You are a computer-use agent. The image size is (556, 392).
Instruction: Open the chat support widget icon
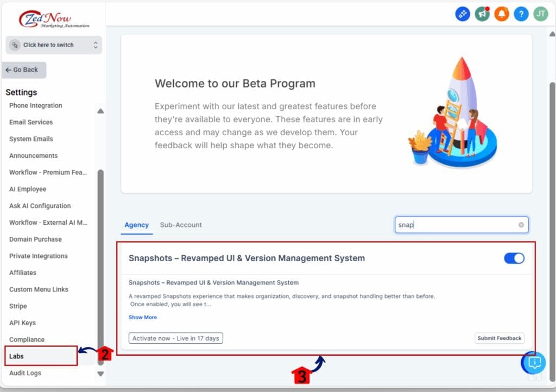533,362
